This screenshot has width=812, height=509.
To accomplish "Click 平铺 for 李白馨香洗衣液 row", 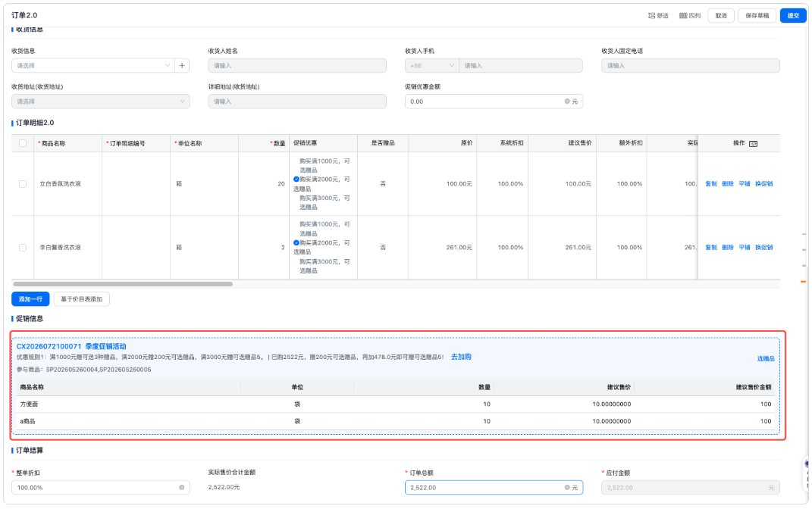I will pyautogui.click(x=745, y=247).
